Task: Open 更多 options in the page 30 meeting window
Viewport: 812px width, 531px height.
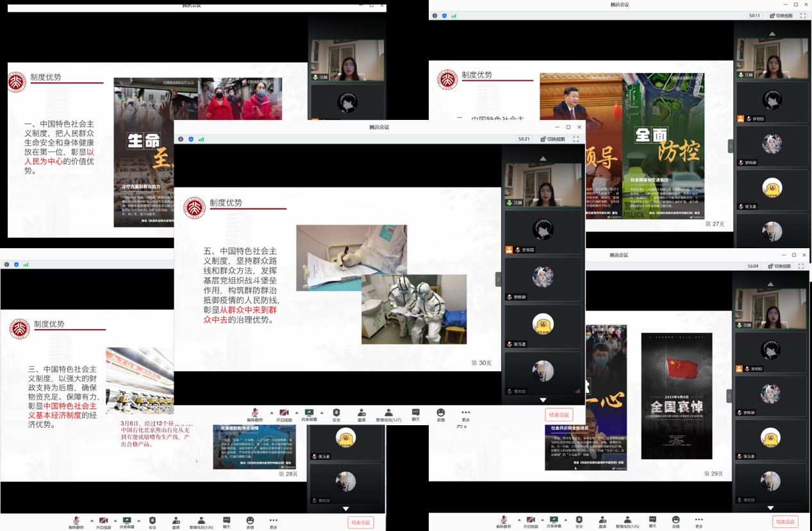Action: pos(466,414)
